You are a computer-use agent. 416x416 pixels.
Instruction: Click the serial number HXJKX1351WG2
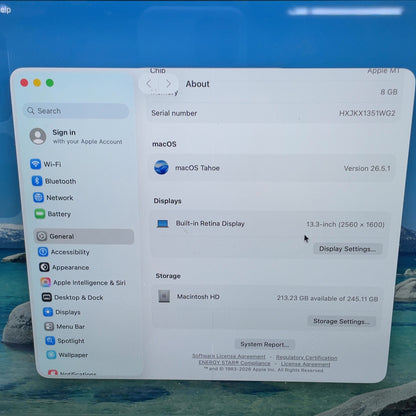pos(367,113)
